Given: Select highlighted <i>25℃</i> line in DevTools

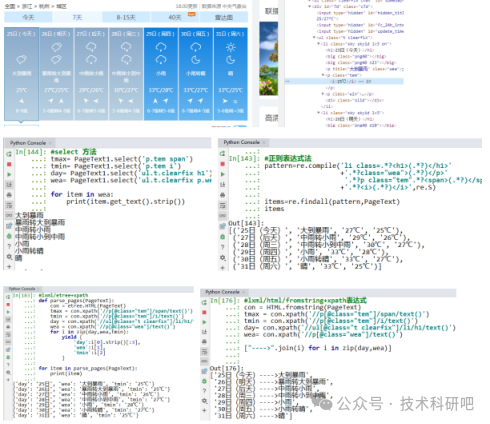Looking at the screenshot, I should (344, 81).
